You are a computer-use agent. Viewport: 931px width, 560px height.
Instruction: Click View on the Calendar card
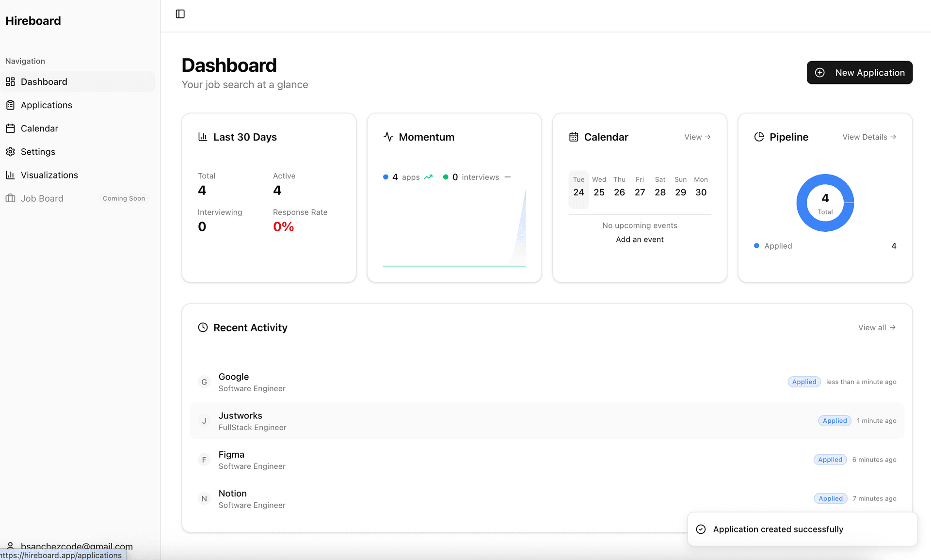point(697,137)
